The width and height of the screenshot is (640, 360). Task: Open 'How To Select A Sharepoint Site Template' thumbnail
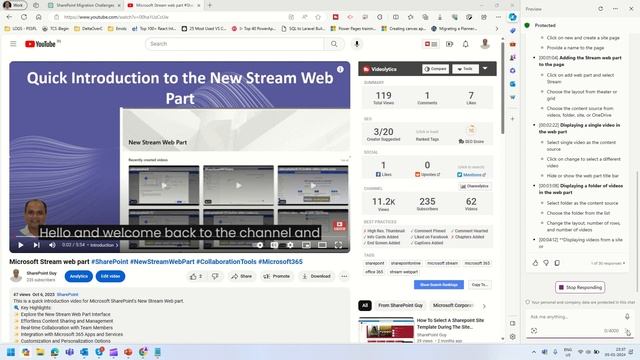click(386, 330)
